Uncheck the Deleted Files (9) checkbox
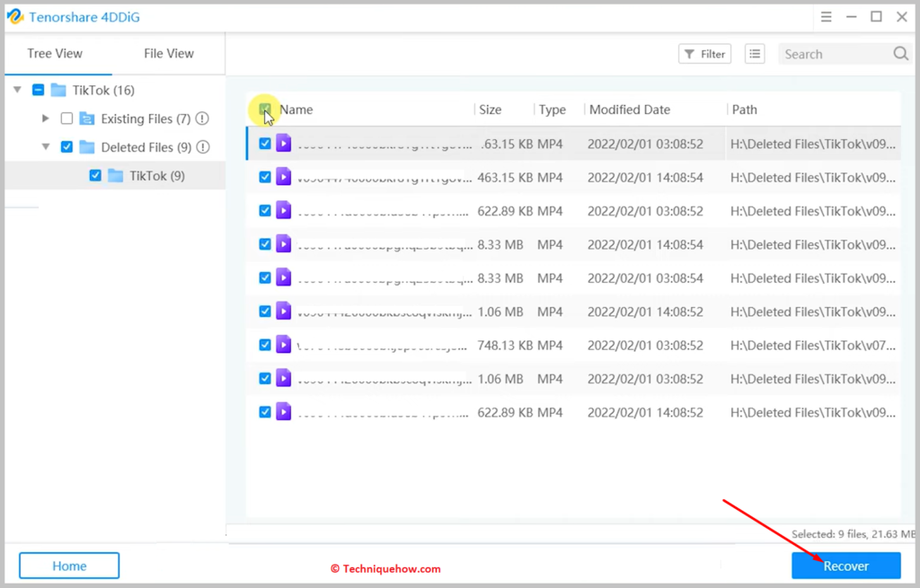920x588 pixels. tap(66, 146)
